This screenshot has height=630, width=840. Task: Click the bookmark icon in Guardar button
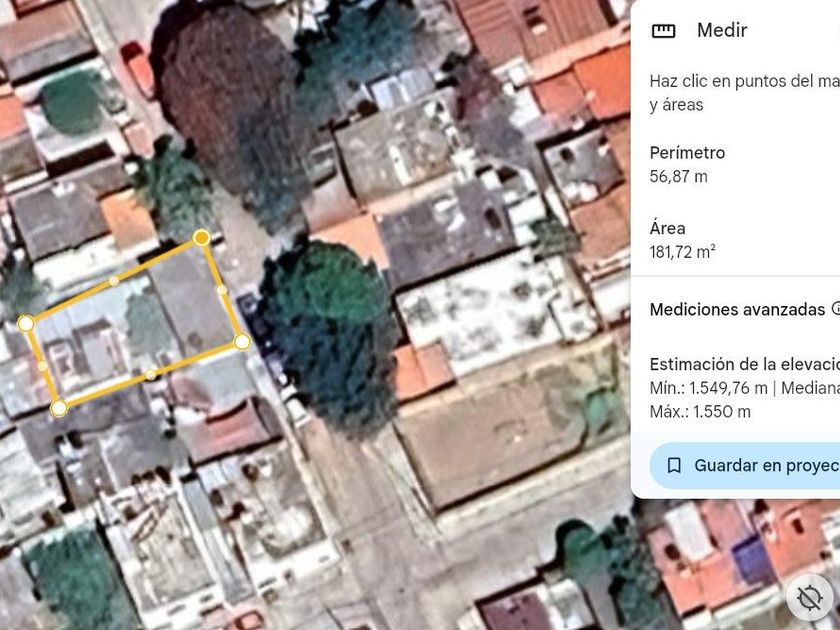[674, 466]
